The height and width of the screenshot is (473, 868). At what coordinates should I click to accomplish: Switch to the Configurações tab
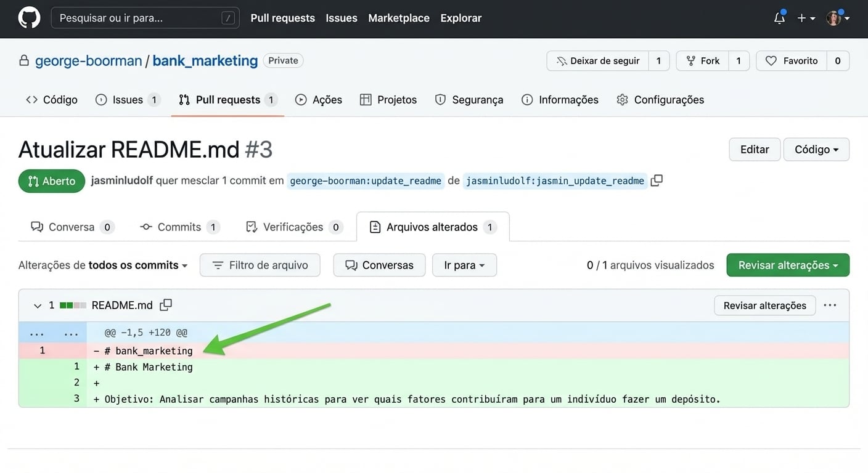(661, 100)
